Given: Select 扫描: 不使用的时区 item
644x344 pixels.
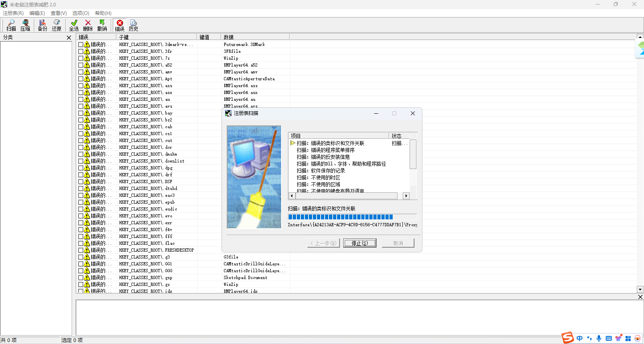Looking at the screenshot, I should (318, 177).
